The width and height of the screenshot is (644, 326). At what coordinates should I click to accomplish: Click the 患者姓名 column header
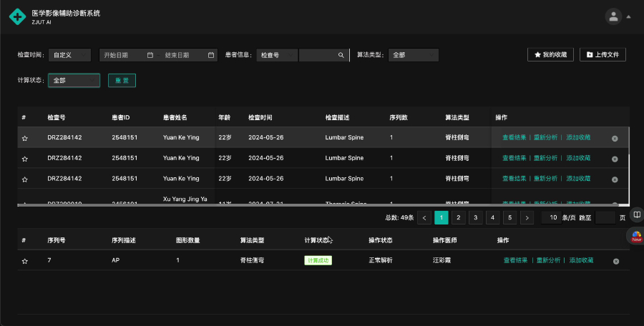click(175, 117)
